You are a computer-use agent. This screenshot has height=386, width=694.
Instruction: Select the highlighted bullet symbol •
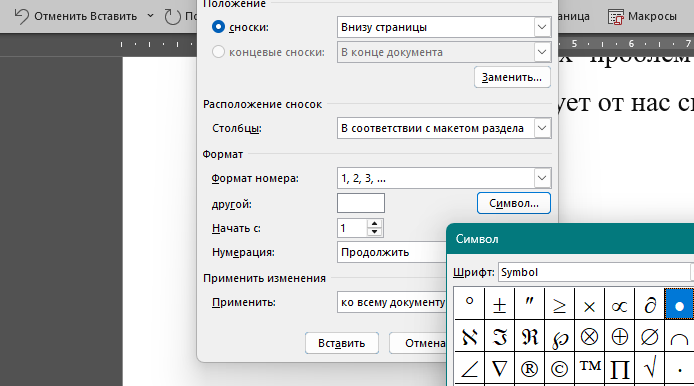click(x=679, y=303)
